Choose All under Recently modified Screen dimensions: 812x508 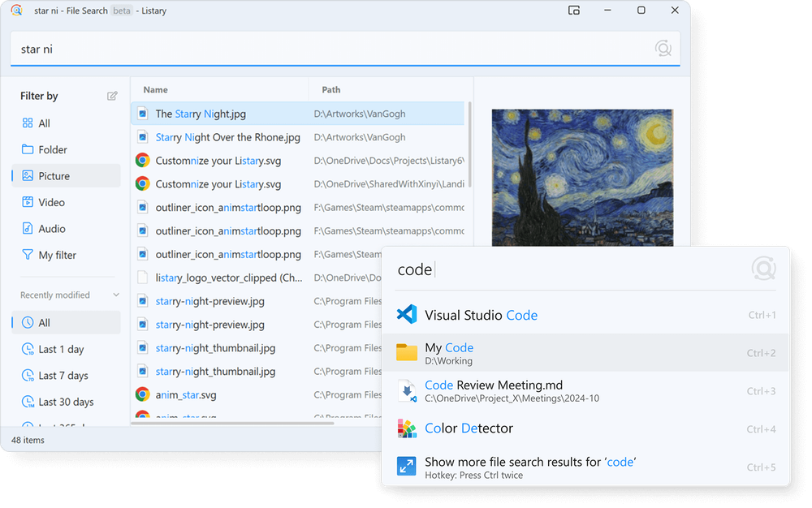point(66,323)
